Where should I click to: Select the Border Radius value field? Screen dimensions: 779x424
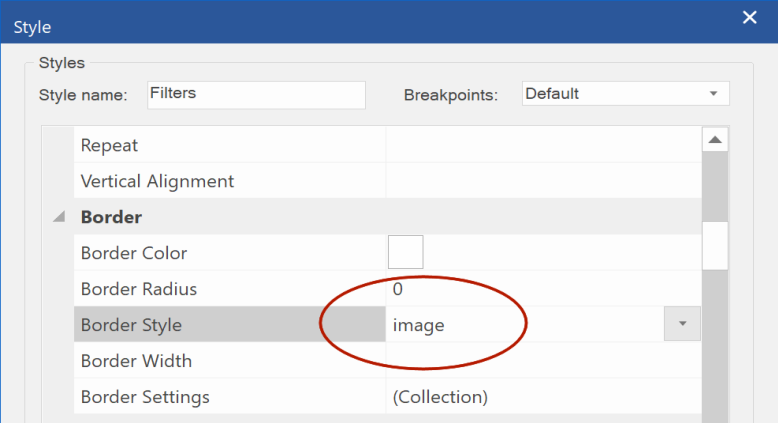click(544, 289)
